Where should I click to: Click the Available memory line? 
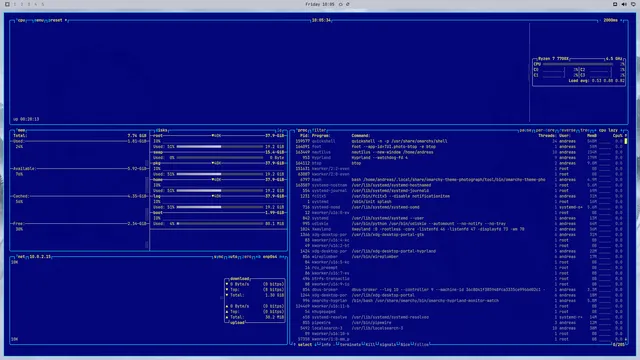(80, 169)
